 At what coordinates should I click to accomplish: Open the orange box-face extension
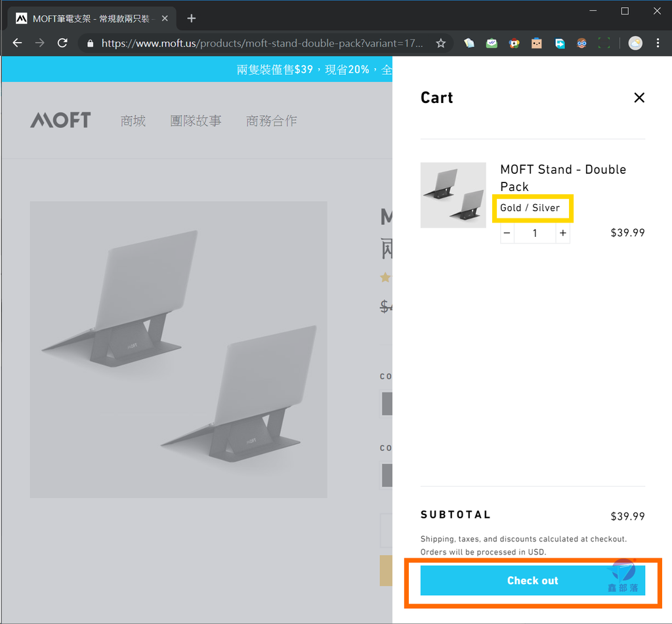pos(537,43)
